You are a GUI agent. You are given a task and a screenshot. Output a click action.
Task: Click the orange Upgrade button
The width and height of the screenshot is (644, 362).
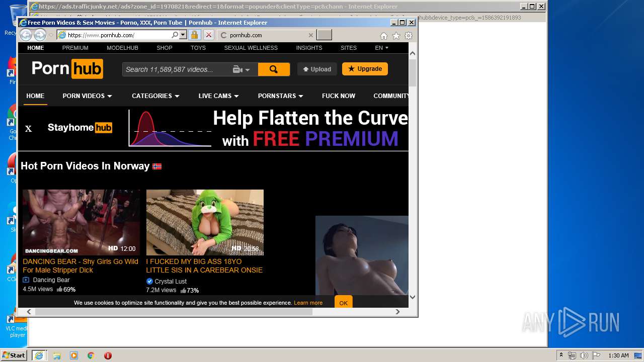(365, 69)
